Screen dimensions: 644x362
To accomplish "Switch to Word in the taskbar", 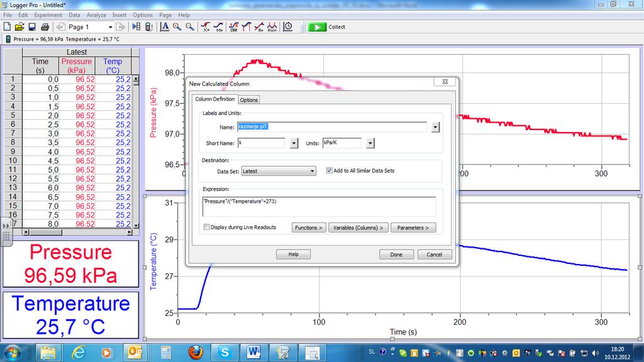I will (253, 353).
